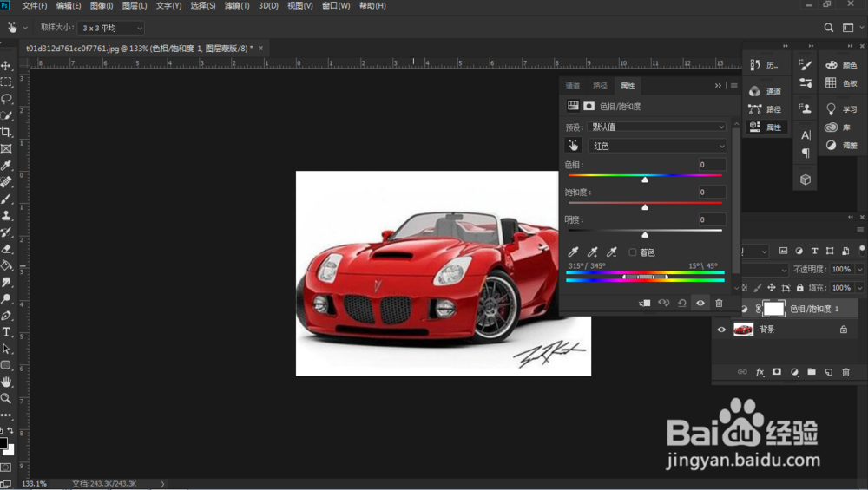Open the 学习 learn panel button
868x490 pixels.
[841, 109]
